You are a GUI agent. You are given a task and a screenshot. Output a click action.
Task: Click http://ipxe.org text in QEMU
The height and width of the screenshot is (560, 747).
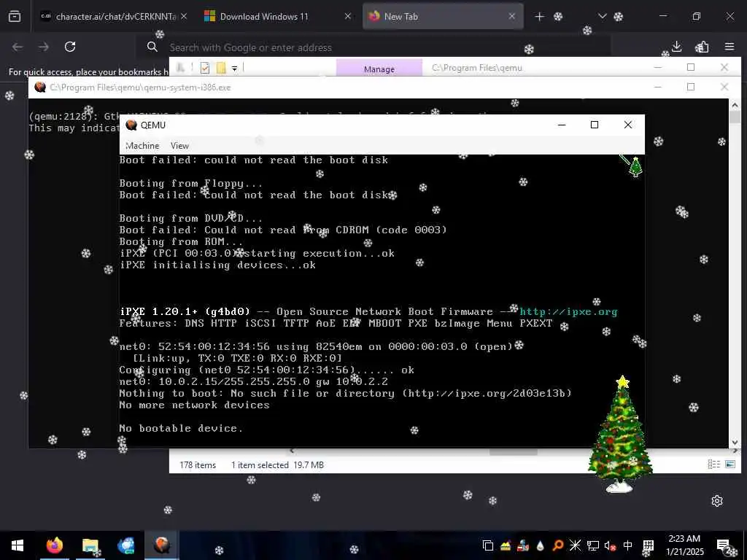tap(568, 311)
